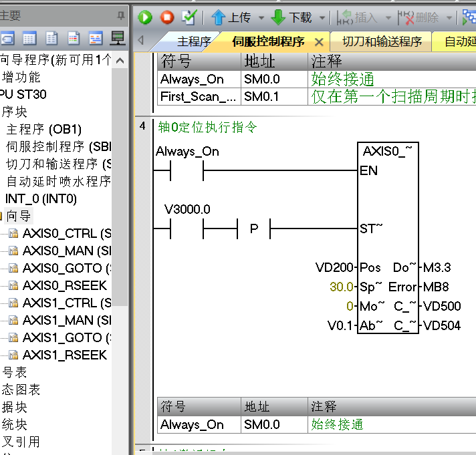Click the monitor icon in navigation bar
The image size is (476, 455).
point(117,38)
